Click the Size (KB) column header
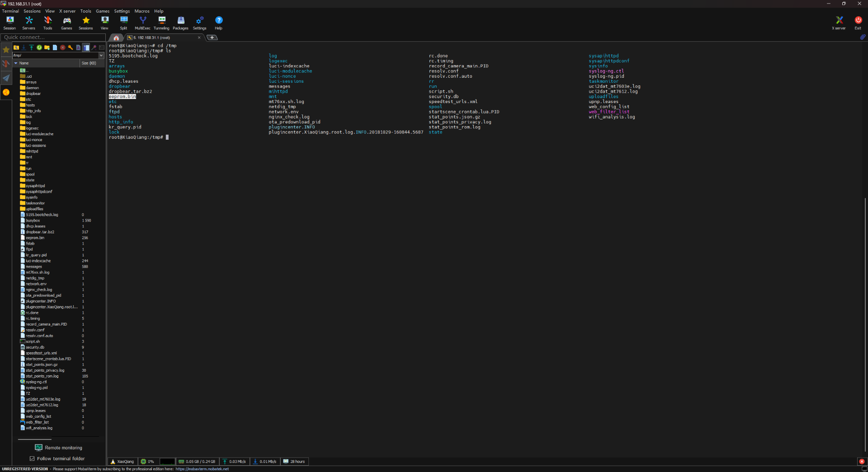This screenshot has width=868, height=472. tap(92, 63)
